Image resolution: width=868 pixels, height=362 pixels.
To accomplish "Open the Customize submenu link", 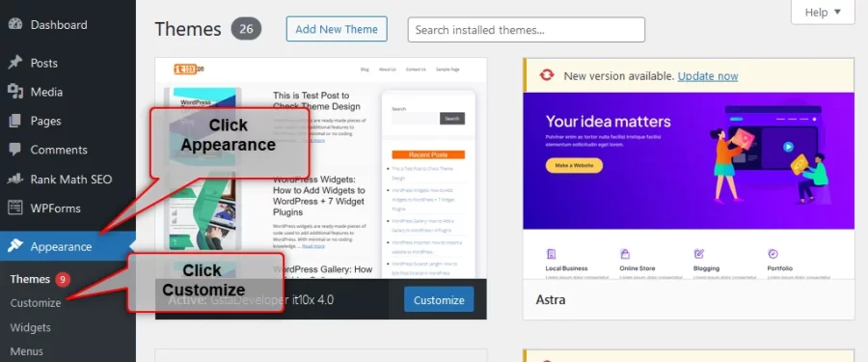I will click(x=36, y=303).
